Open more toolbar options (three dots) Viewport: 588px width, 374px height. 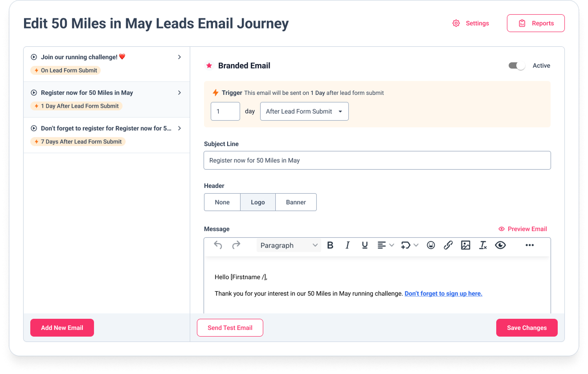tap(530, 245)
